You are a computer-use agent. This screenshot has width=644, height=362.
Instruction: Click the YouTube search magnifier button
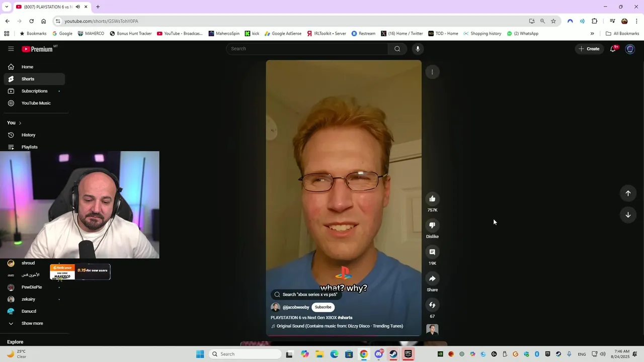397,49
